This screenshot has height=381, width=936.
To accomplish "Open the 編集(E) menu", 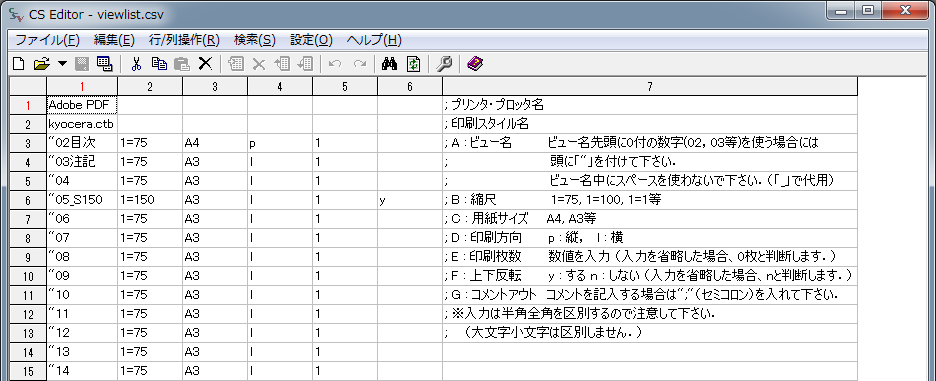I will click(114, 41).
